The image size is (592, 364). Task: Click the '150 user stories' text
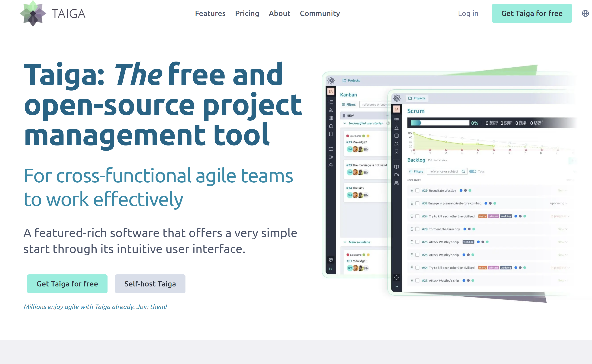point(437,160)
